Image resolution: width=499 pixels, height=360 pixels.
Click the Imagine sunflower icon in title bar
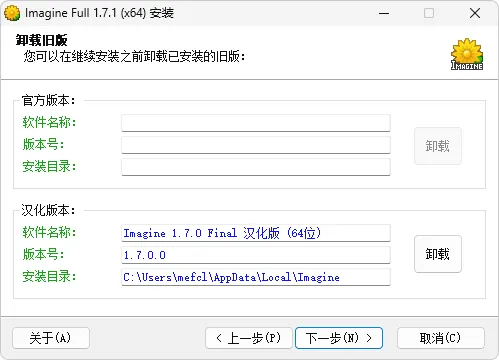click(12, 13)
